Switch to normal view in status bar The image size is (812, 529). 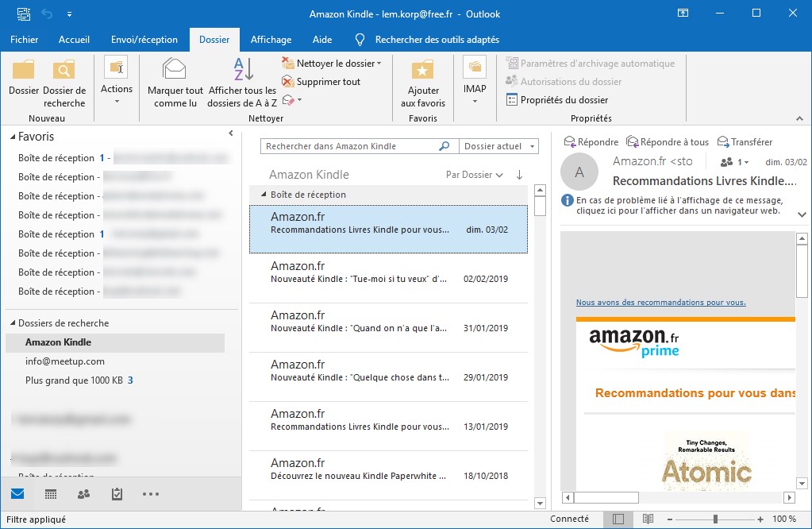(x=618, y=519)
